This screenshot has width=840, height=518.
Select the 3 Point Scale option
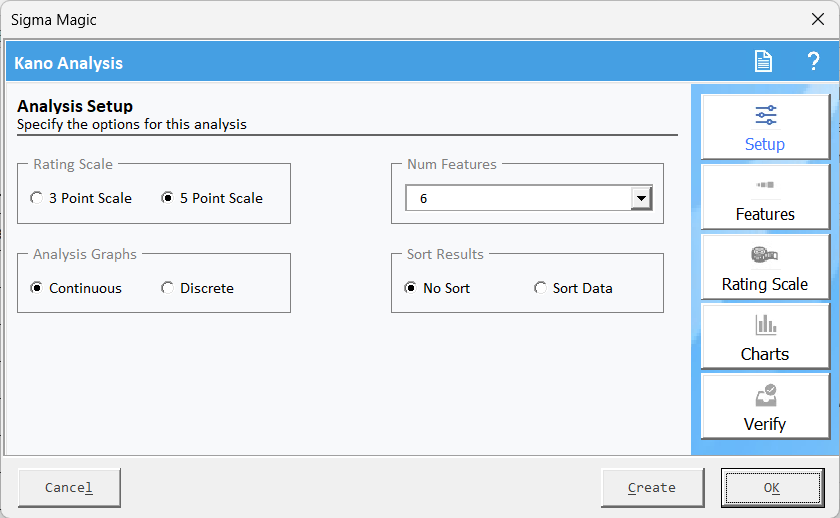click(37, 198)
